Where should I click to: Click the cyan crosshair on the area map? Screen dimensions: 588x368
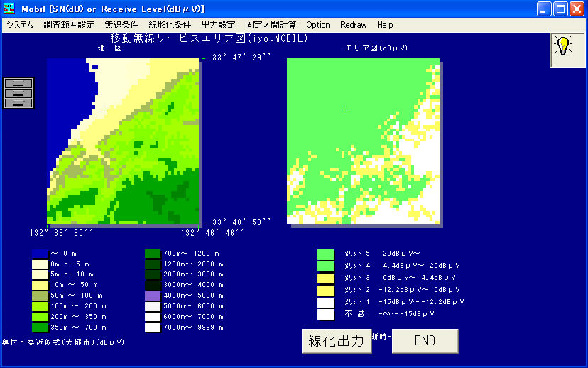(x=344, y=109)
